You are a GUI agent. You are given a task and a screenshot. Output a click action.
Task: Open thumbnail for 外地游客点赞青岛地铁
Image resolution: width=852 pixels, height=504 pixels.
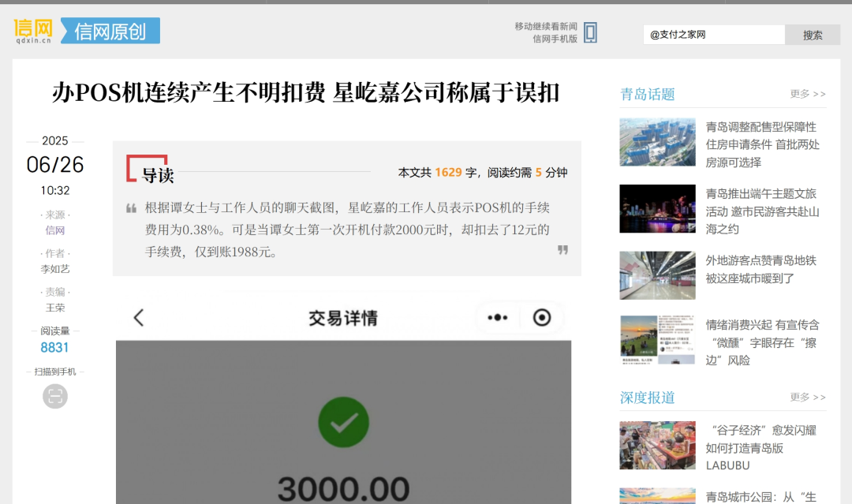click(x=657, y=275)
